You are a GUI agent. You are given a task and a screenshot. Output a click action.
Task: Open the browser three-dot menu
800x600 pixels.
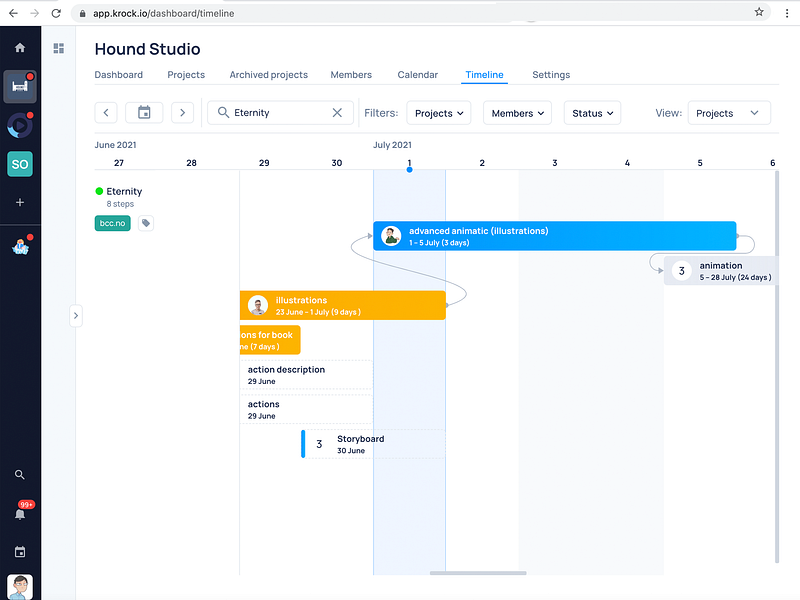point(787,13)
